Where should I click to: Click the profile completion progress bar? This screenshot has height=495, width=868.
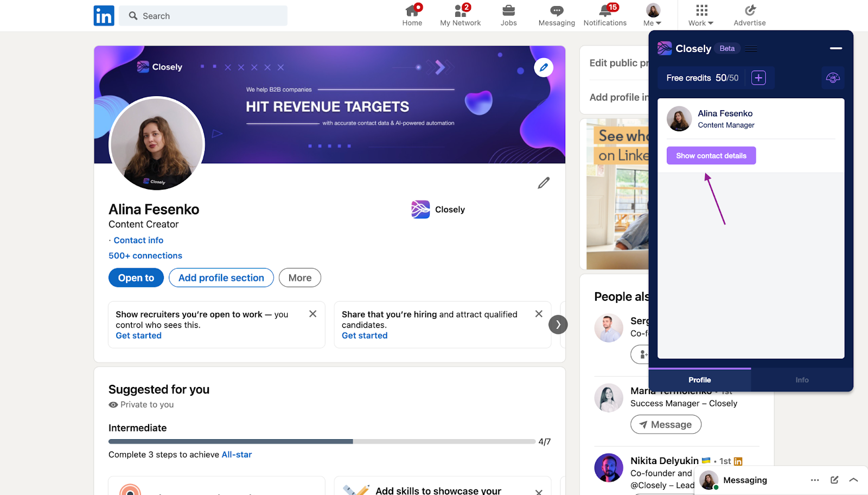click(x=322, y=442)
